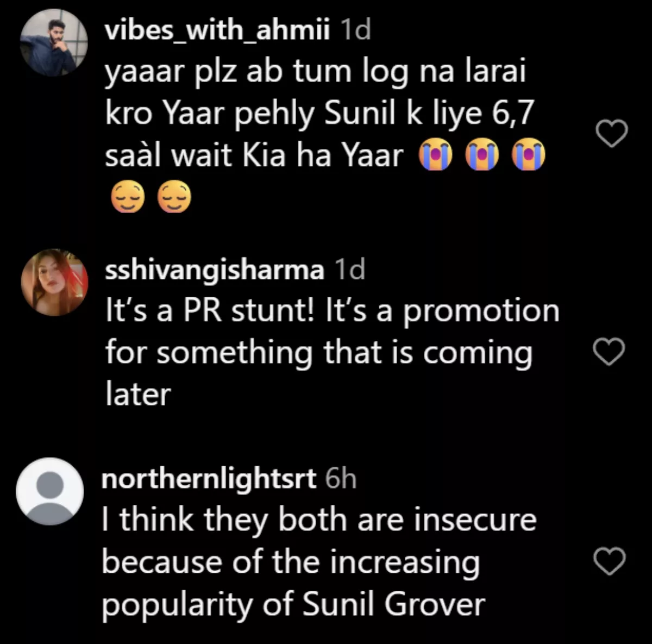Image resolution: width=652 pixels, height=644 pixels.
Task: Like sshivangisharma's PR stunt comment
Action: [x=609, y=352]
